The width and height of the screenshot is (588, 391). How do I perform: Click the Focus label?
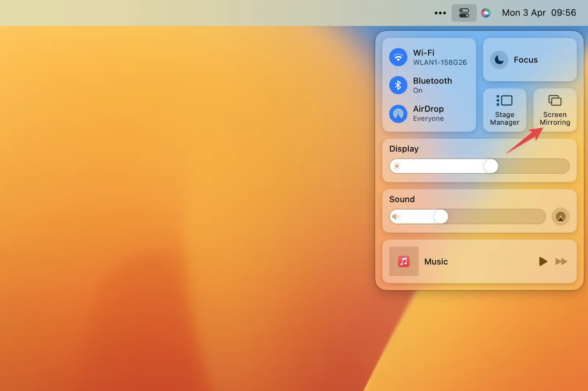[526, 60]
